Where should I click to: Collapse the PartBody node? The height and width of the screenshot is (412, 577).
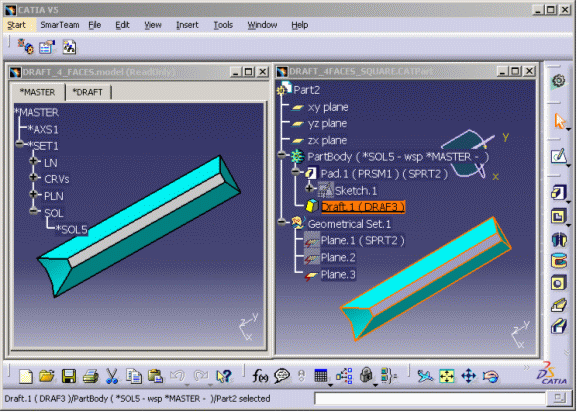point(282,155)
